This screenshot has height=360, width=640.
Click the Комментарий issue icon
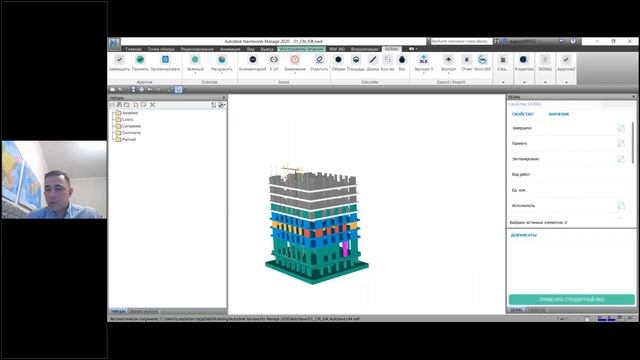tap(253, 60)
